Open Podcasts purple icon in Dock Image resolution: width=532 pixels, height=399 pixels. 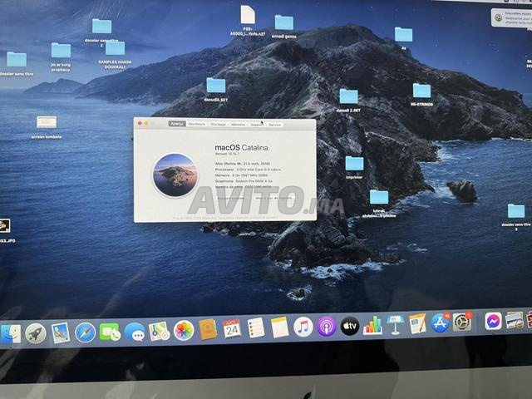327,327
